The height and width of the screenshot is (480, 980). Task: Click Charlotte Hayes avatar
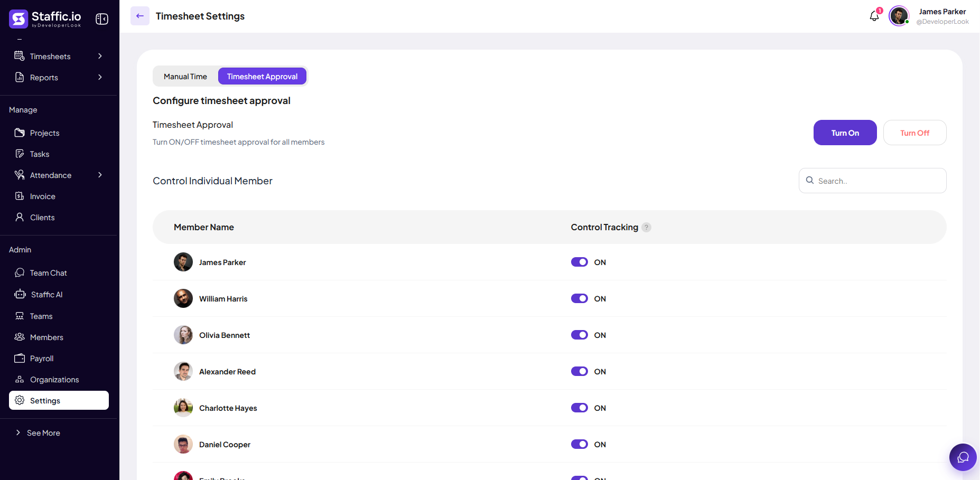183,408
